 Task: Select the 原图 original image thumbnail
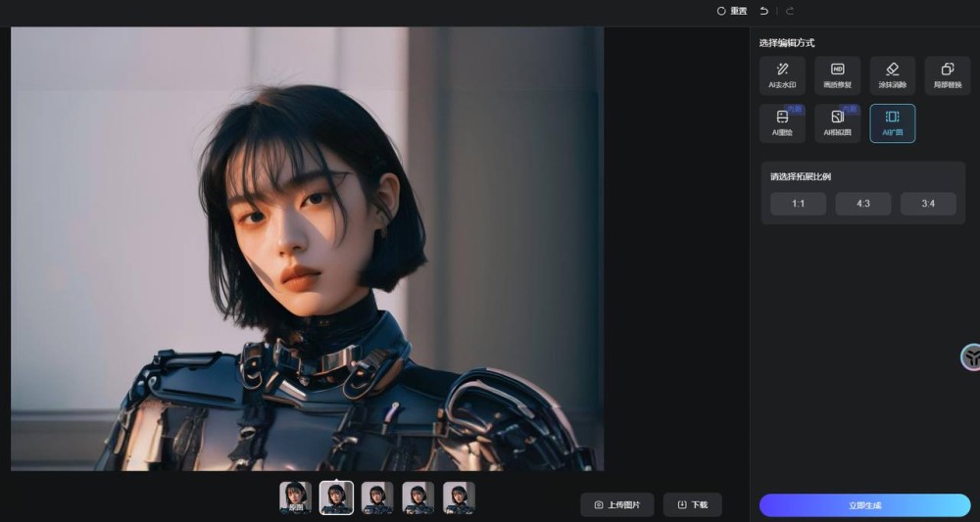pos(296,498)
